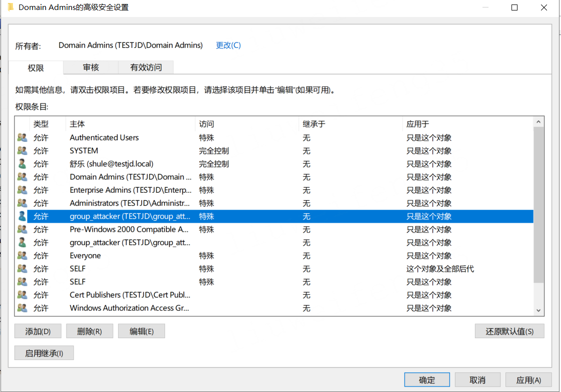The width and height of the screenshot is (561, 392).
Task: Select the Administrators (TESTJD\Administr... entry
Action: tap(274, 203)
